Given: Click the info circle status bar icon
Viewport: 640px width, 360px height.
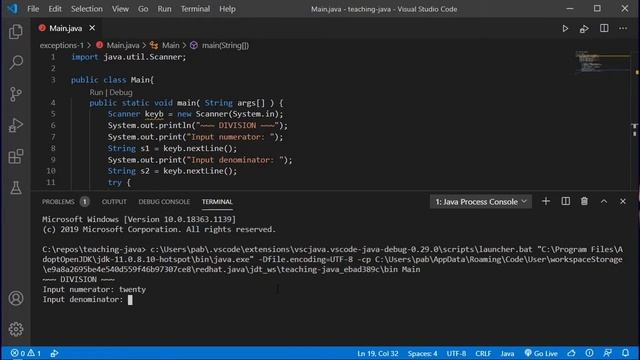Looking at the screenshot, I should 589,353.
